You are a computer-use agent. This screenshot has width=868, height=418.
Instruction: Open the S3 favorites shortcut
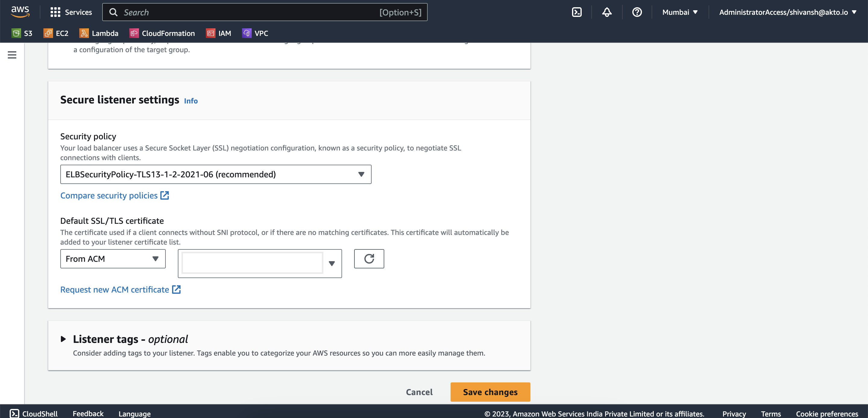pyautogui.click(x=22, y=33)
